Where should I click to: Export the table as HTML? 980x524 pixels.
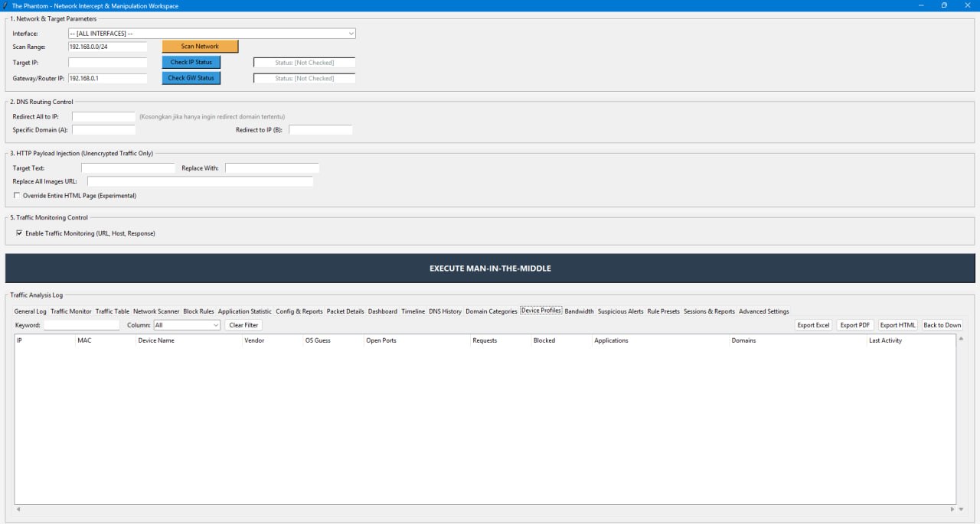(x=898, y=325)
